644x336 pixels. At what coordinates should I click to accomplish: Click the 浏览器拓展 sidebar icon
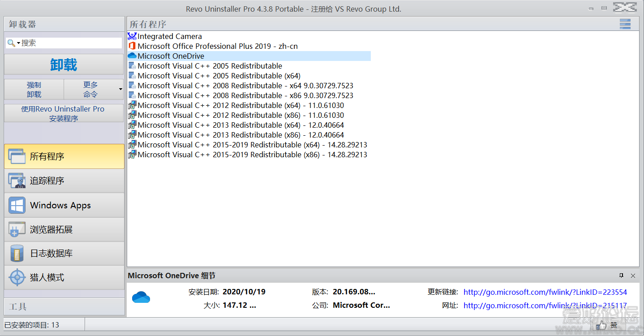(17, 229)
